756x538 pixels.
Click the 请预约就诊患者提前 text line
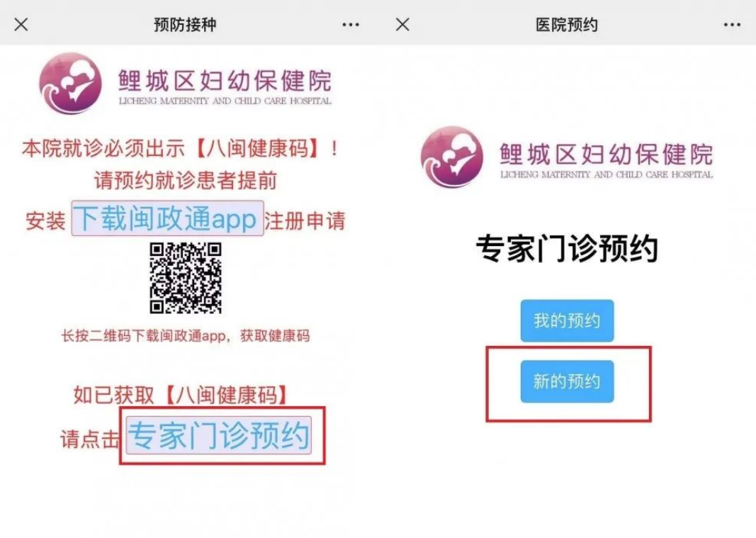[x=185, y=180]
